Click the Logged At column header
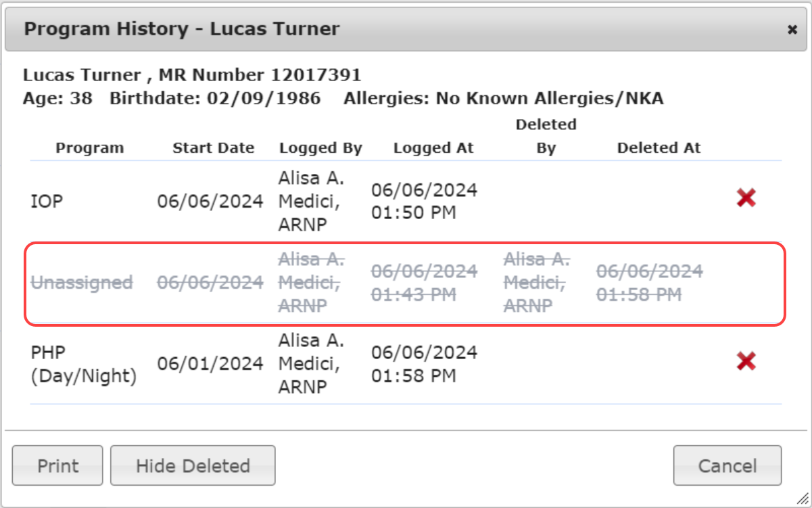 pos(433,148)
